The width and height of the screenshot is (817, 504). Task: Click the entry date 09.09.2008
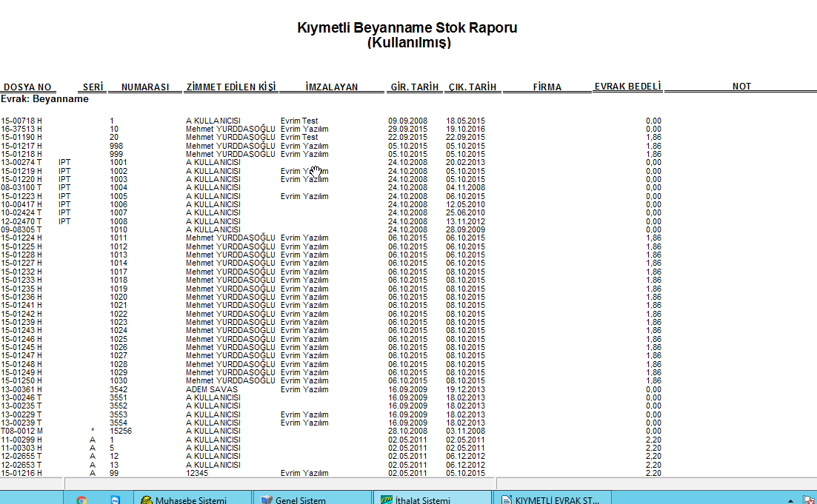coord(407,121)
